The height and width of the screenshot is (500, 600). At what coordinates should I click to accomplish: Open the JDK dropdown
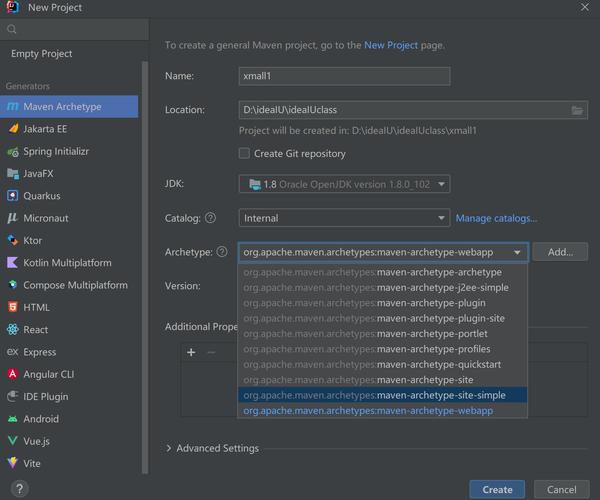click(344, 184)
